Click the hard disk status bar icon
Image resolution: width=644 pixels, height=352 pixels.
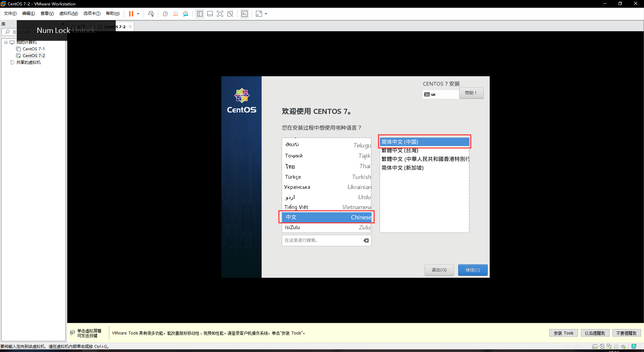tap(595, 346)
